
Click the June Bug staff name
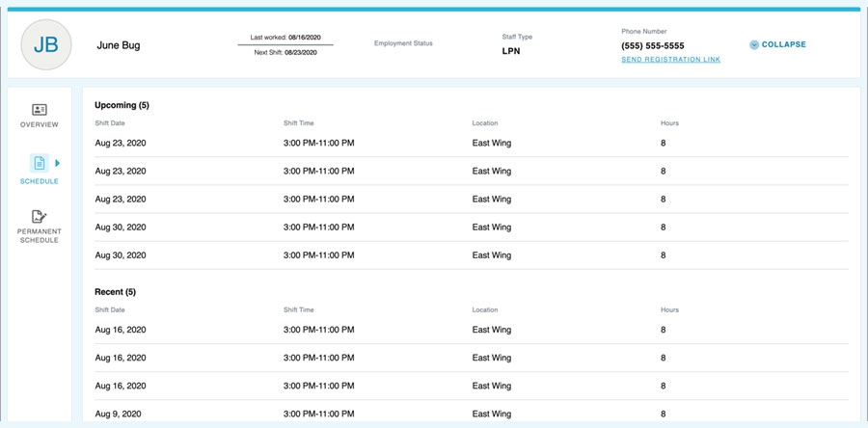119,45
